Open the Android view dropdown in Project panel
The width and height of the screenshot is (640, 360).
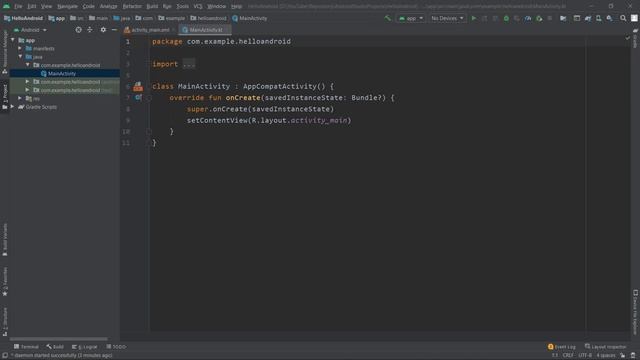tap(31, 30)
